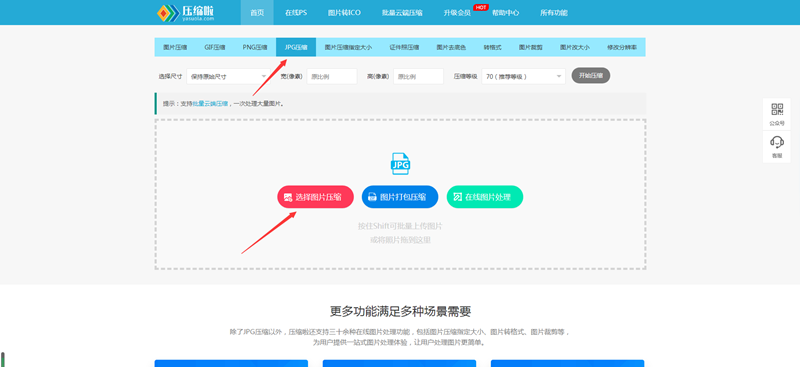Open the 压缩啦 yasuola.com logo
This screenshot has height=367, width=800.
click(186, 13)
